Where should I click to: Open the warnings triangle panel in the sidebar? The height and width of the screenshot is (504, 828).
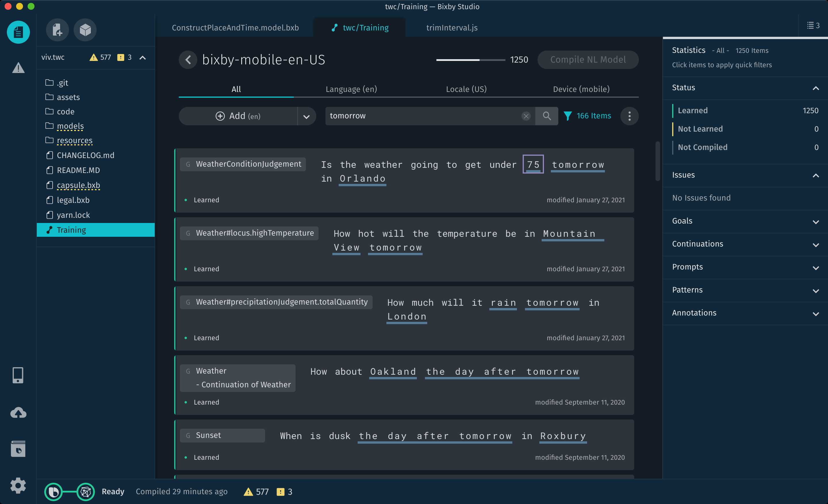(x=18, y=68)
